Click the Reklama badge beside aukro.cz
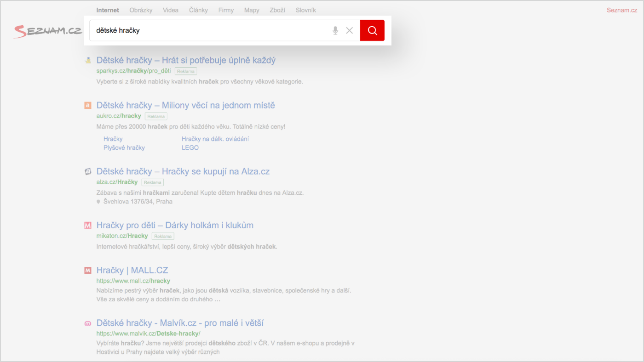Image resolution: width=644 pixels, height=362 pixels. coord(156,116)
